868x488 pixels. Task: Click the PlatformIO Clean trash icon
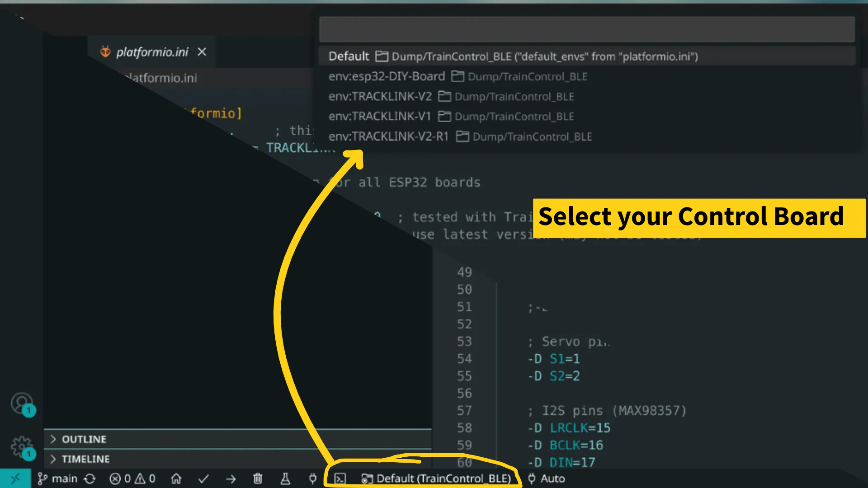pos(258,479)
